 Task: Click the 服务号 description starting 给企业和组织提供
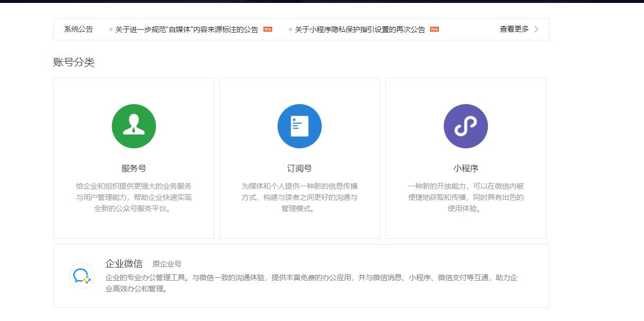tap(134, 197)
